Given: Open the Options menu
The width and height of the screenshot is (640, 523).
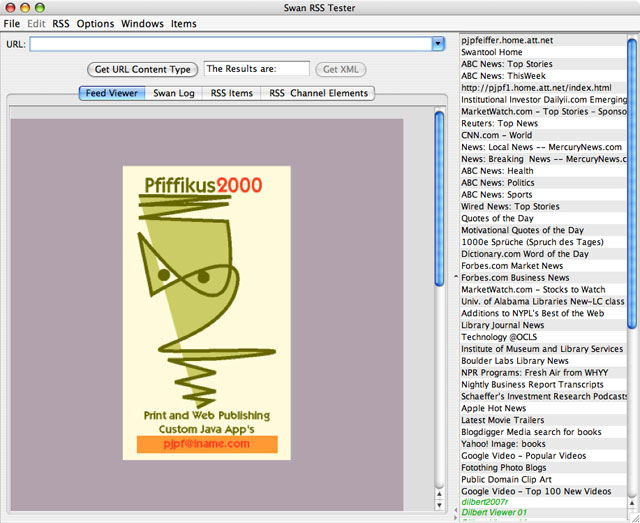Looking at the screenshot, I should tap(96, 23).
